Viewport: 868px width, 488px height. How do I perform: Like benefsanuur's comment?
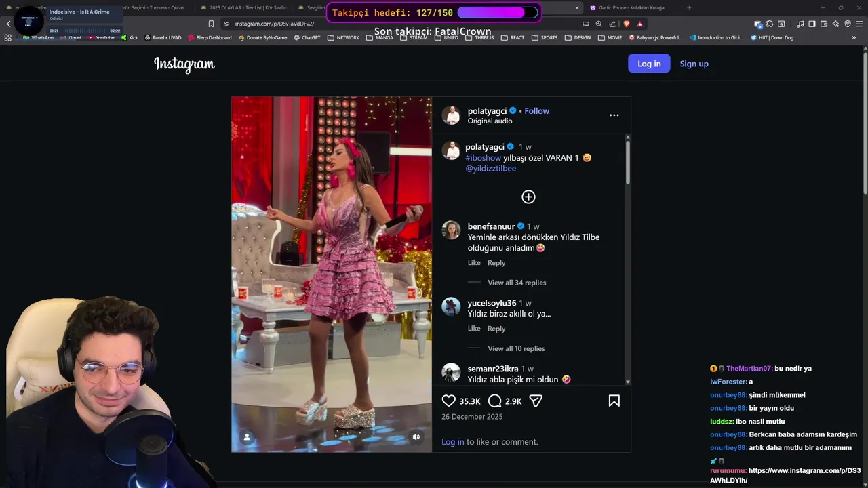click(x=474, y=263)
